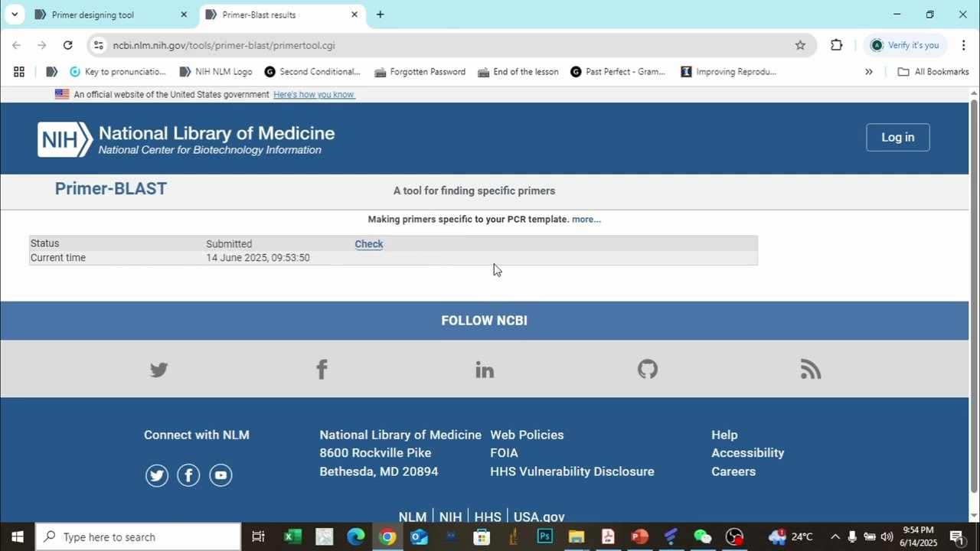Image resolution: width=980 pixels, height=551 pixels.
Task: Open the Web Policies footer link
Action: click(x=527, y=435)
